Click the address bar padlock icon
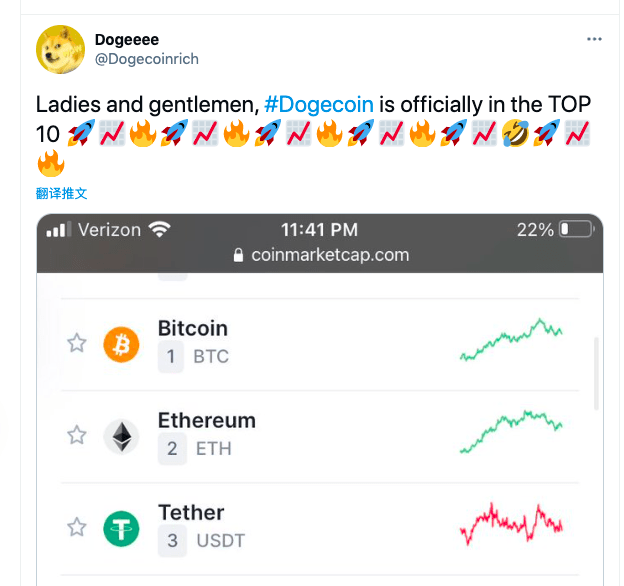This screenshot has height=586, width=624. 238,256
